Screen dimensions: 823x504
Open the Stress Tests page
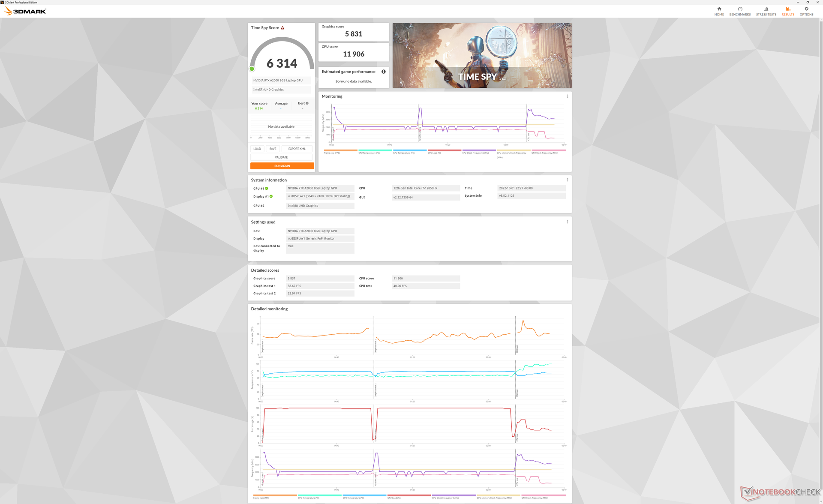[x=766, y=11]
